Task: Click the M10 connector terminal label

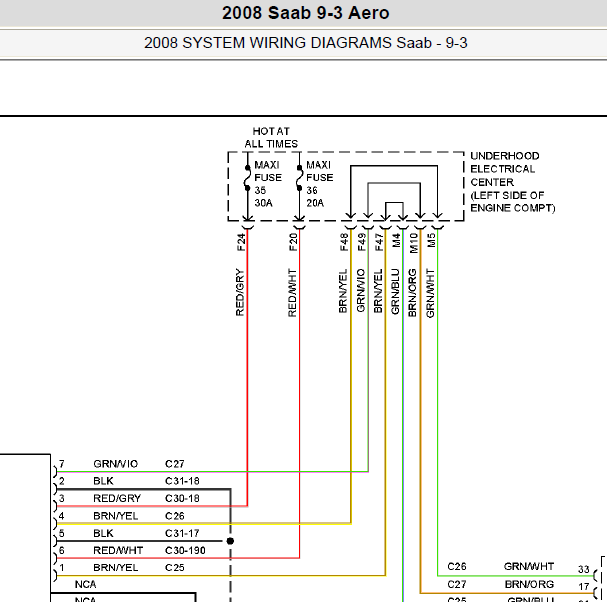Action: tap(414, 243)
